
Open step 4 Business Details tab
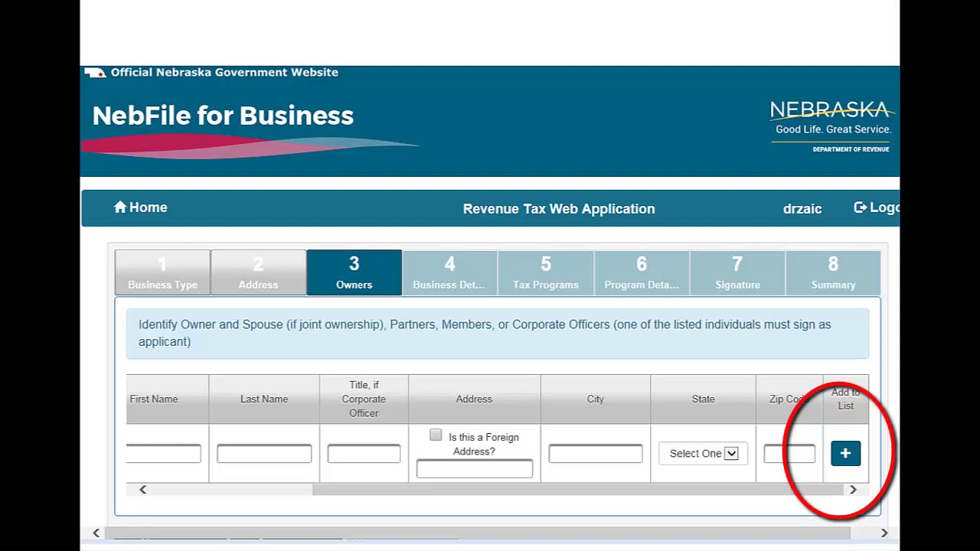449,272
